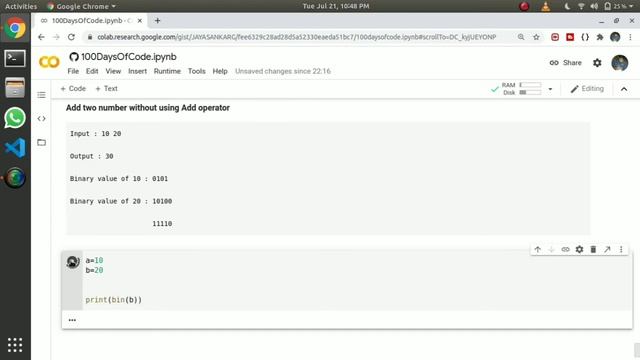
Task: Click heading Add two number without using Add operator
Action: [148, 108]
